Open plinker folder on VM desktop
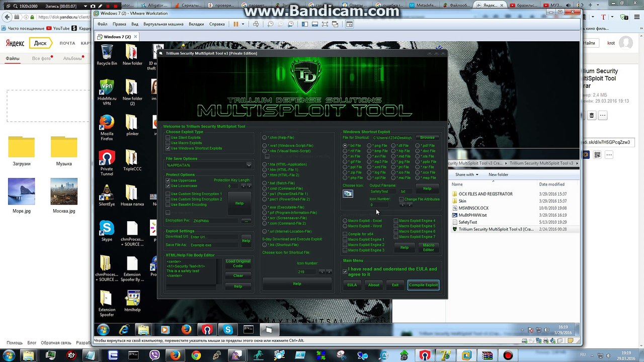This screenshot has height=362, width=644. click(132, 125)
